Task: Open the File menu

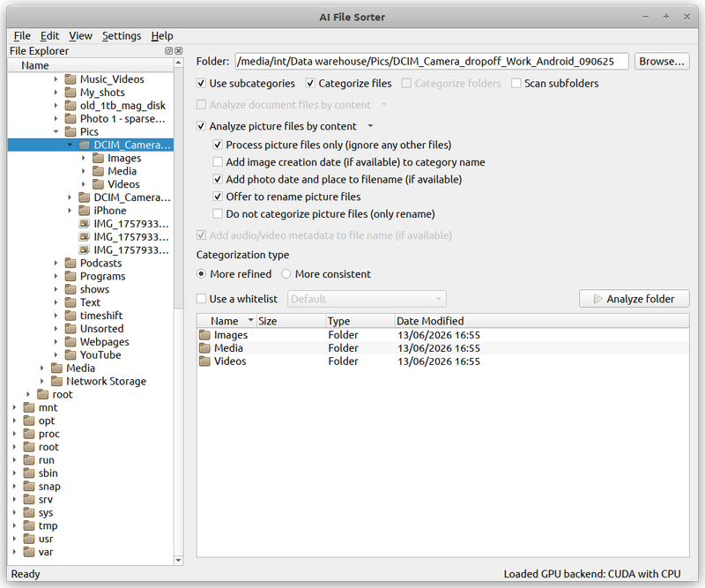Action: 22,35
